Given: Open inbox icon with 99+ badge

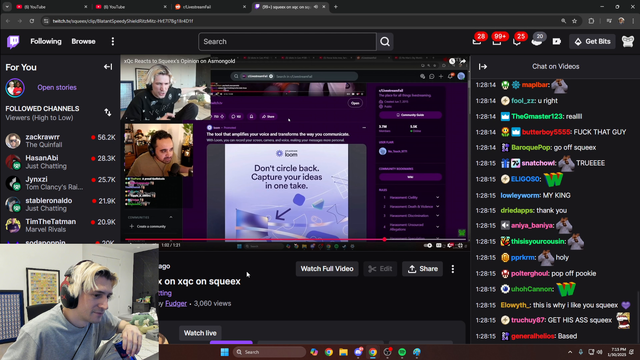Looking at the screenshot, I should point(497,41).
